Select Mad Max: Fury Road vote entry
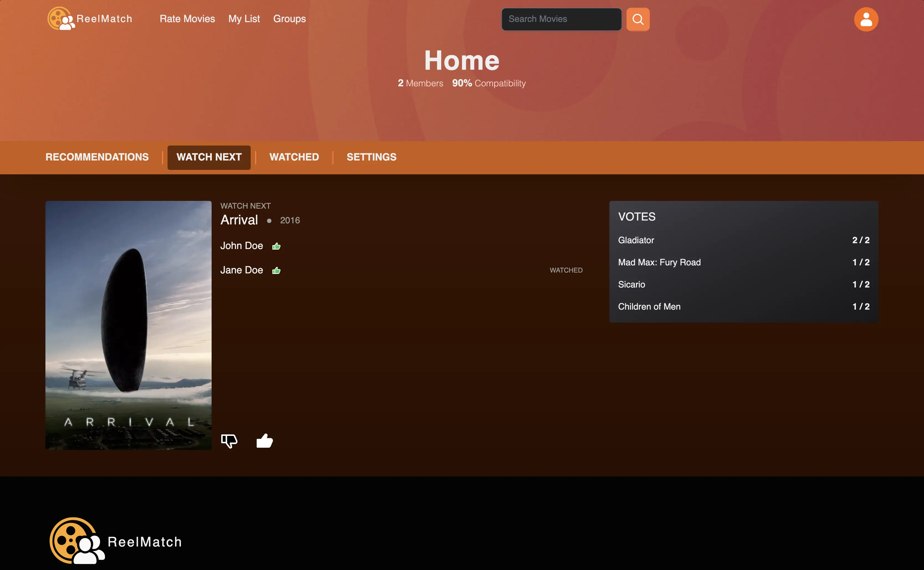Viewport: 924px width, 570px height. pyautogui.click(x=659, y=262)
